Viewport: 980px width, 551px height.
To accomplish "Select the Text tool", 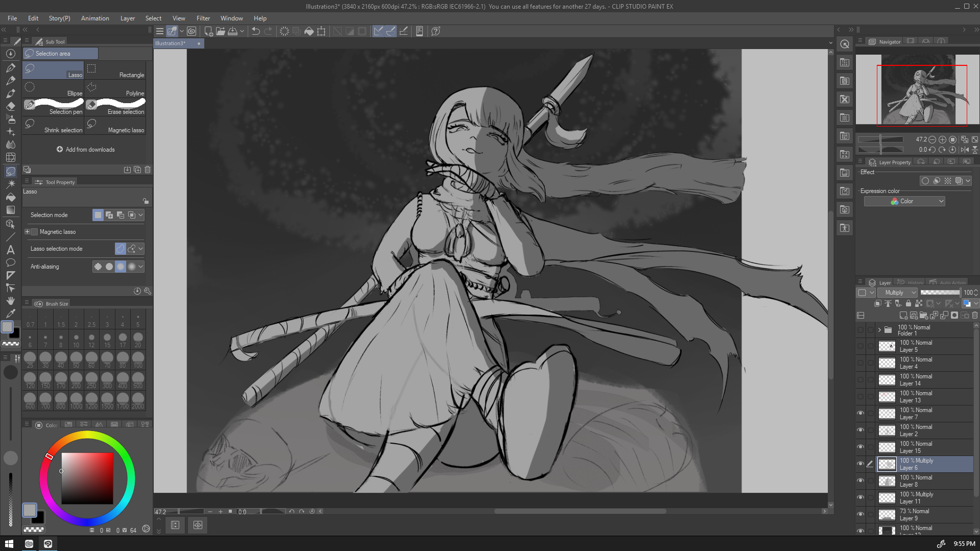I will [x=10, y=250].
